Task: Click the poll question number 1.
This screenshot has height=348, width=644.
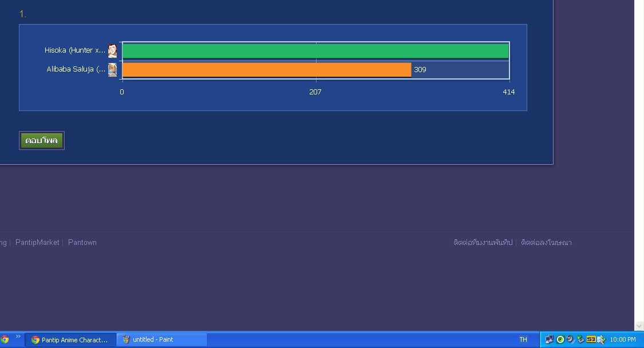Action: coord(22,14)
